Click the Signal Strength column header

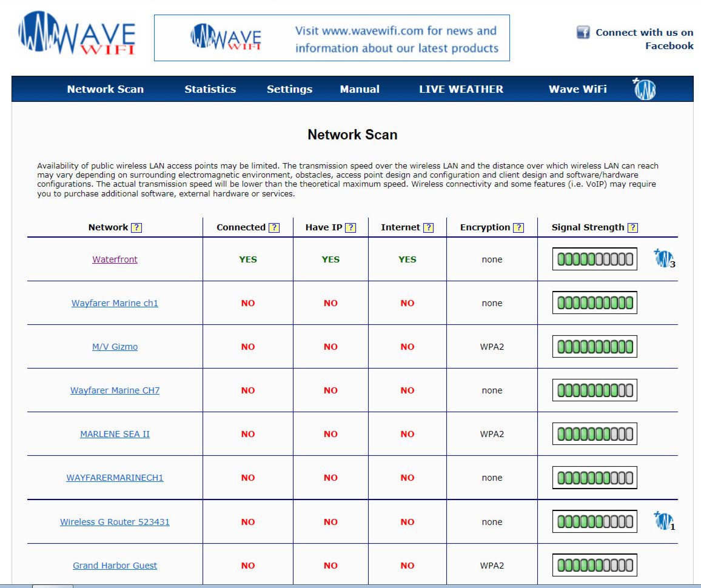[588, 227]
